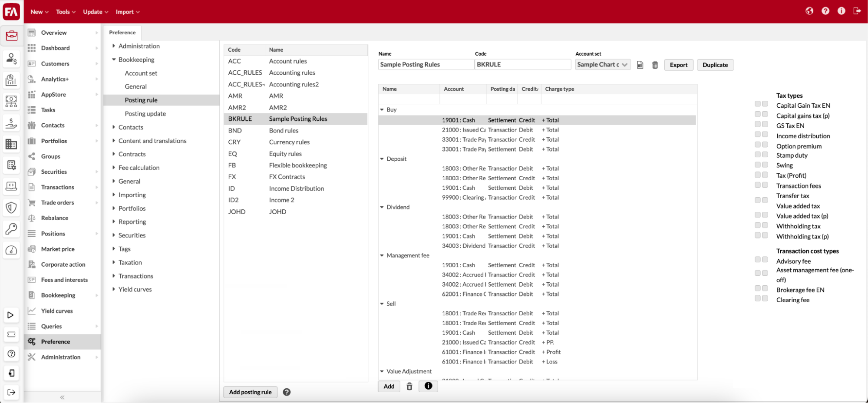Open the language globe icon in the header
868x403 pixels.
coord(809,11)
